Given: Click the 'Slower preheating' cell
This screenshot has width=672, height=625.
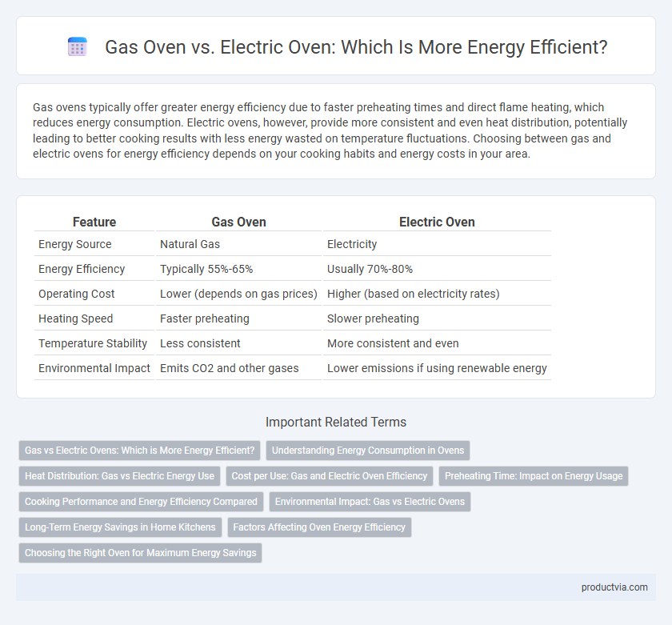Looking at the screenshot, I should coord(373,319).
